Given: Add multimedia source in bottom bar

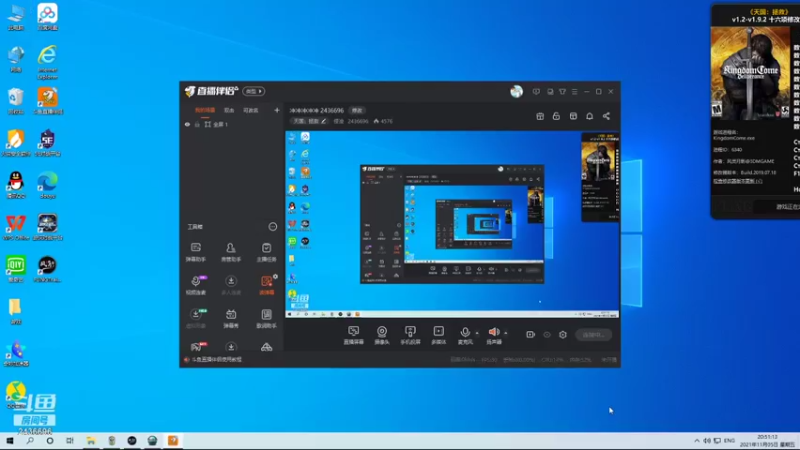Looking at the screenshot, I should (x=438, y=335).
